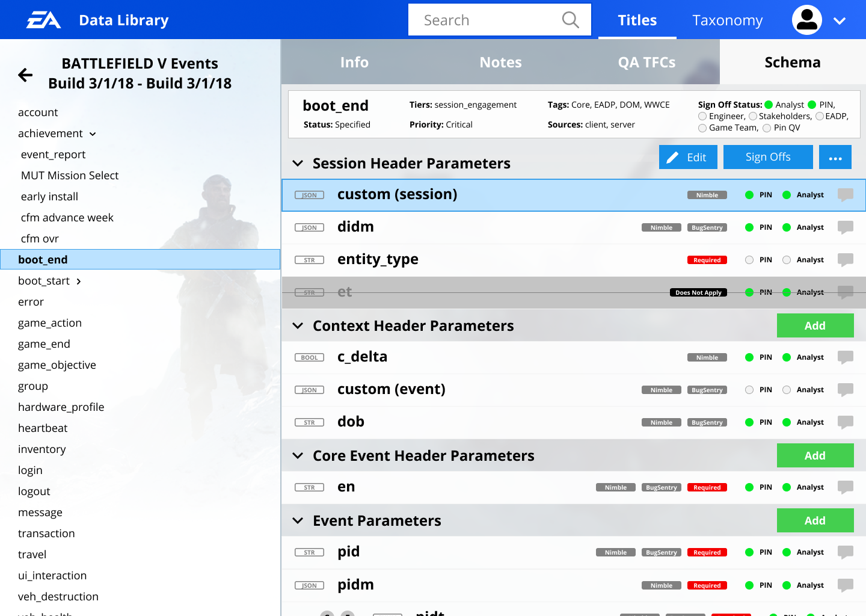This screenshot has height=616, width=866.
Task: Expand the achievement tree item chevron
Action: [x=93, y=134]
